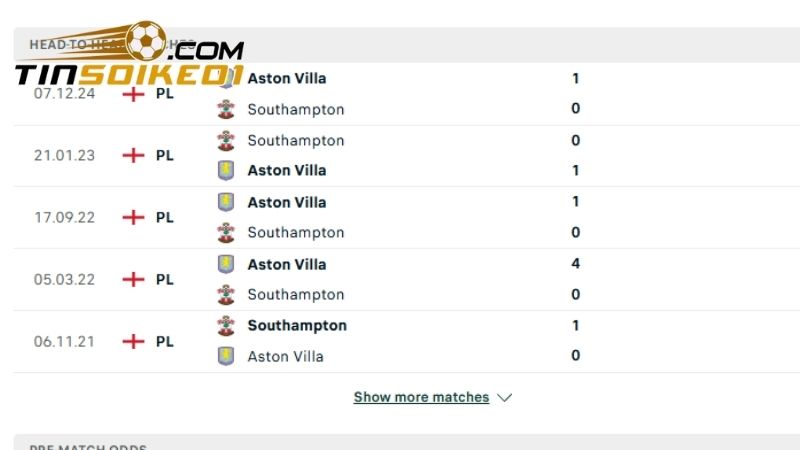Click the Southampton crest in the 17.09.22 match

pos(226,232)
